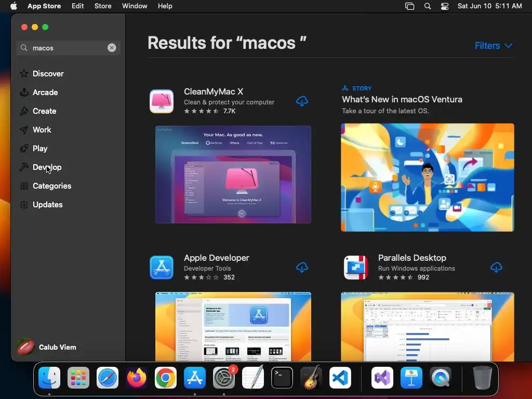Screen dimensions: 532x399
Task: Open the Categories grid icon
Action: [x=24, y=186]
